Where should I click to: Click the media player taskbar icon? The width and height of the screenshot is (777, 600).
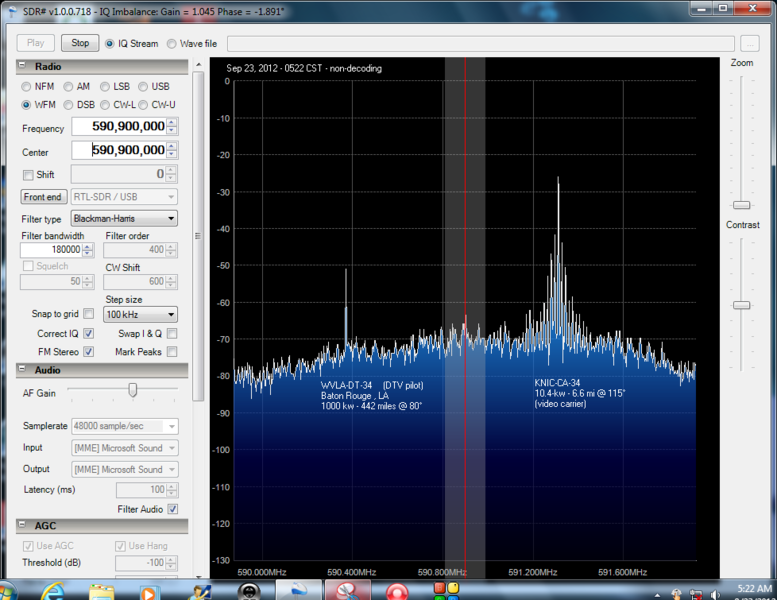coord(148,592)
